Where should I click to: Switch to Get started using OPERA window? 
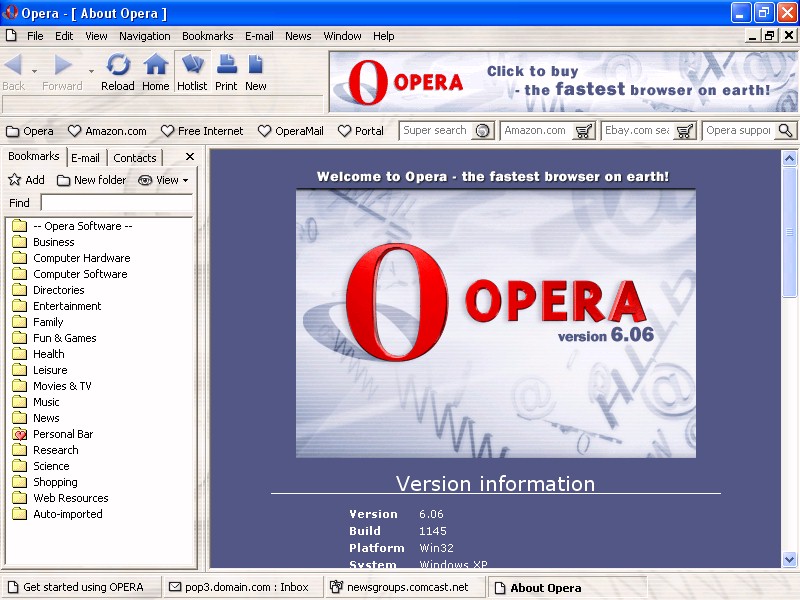pos(82,587)
